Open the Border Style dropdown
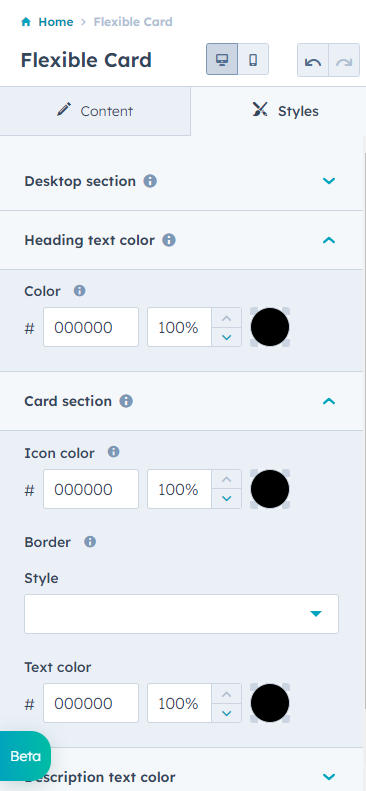 pos(181,613)
